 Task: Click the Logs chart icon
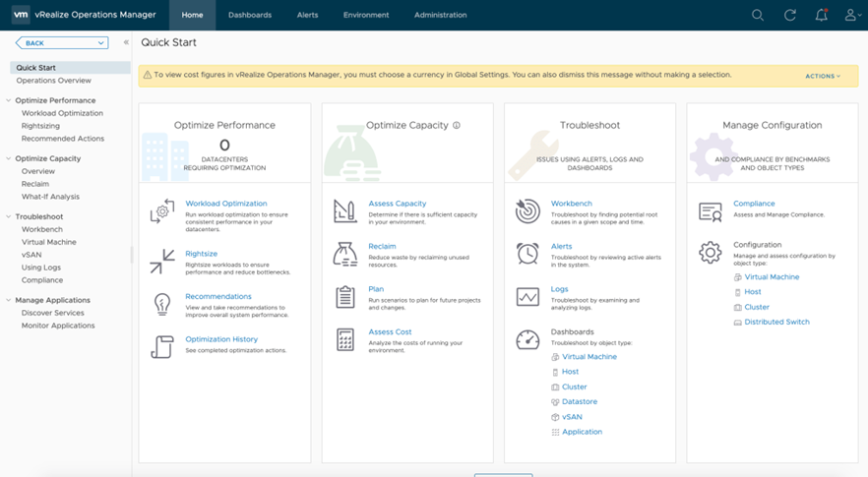coord(527,297)
